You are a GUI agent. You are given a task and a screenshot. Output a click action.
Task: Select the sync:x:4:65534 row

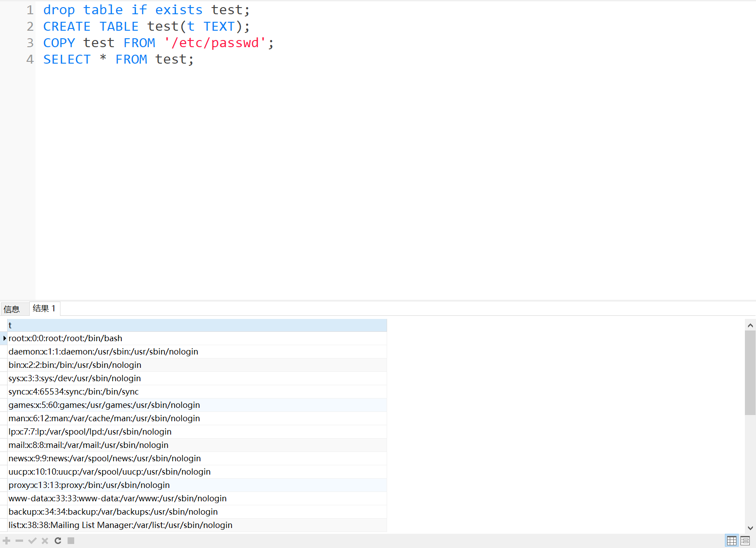pyautogui.click(x=197, y=392)
